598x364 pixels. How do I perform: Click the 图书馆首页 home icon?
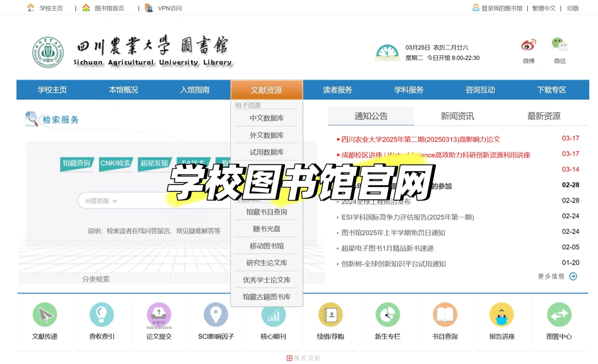tap(86, 7)
